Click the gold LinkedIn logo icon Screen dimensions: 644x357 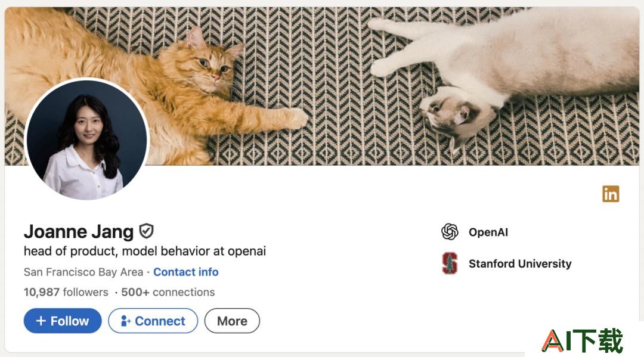point(611,194)
